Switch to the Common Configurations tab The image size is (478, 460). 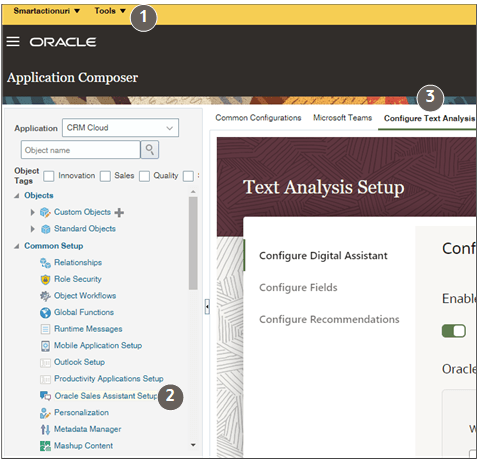click(x=258, y=118)
